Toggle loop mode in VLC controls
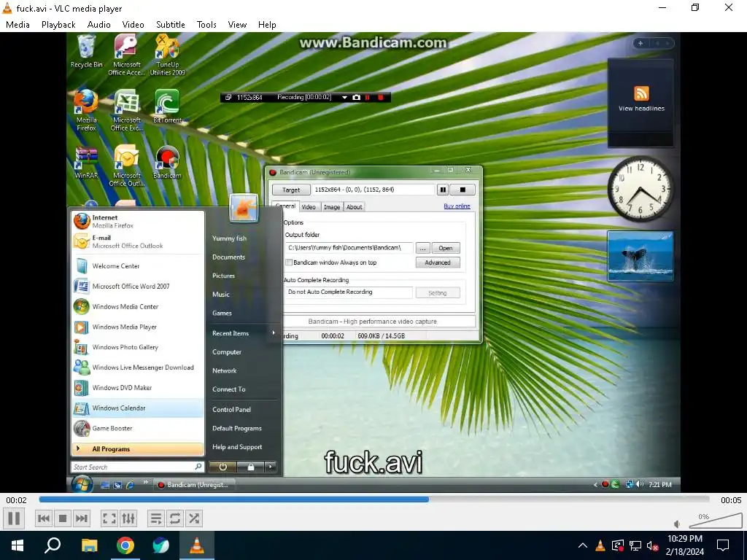 pyautogui.click(x=175, y=518)
